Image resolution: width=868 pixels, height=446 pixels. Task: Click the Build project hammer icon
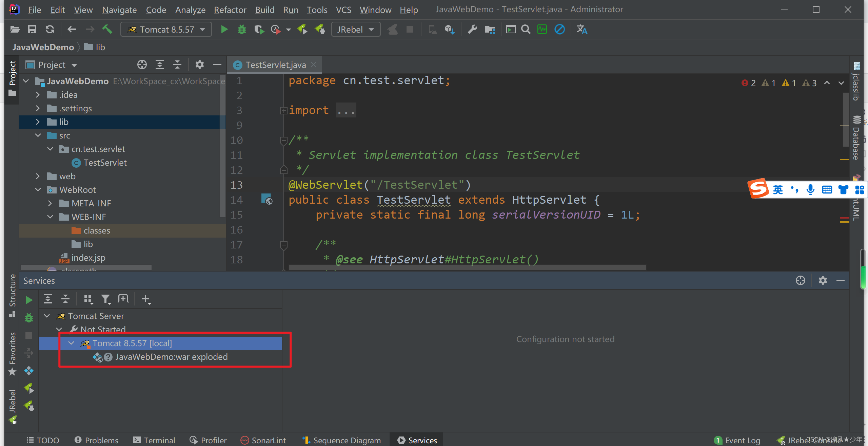point(107,30)
